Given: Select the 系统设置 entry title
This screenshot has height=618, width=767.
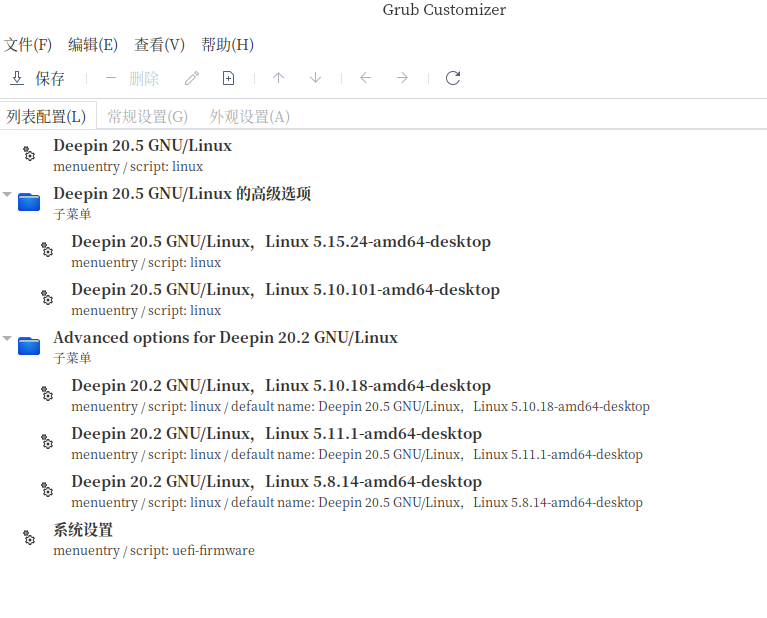Looking at the screenshot, I should coord(83,529).
